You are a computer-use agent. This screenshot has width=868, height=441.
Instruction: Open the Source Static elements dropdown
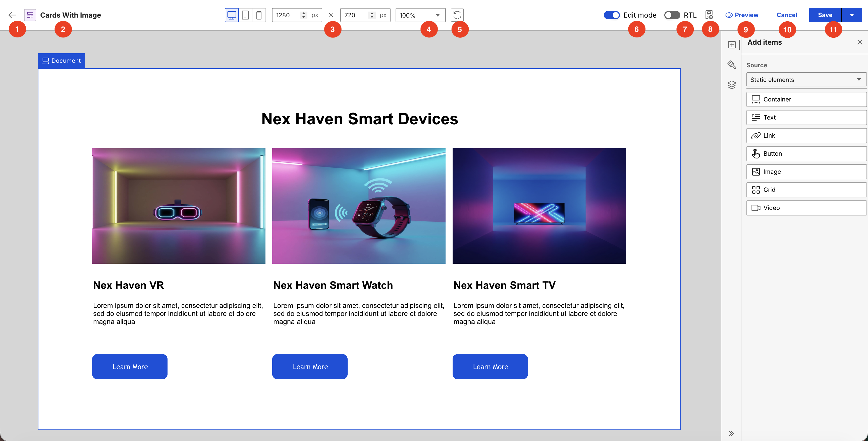tap(806, 80)
